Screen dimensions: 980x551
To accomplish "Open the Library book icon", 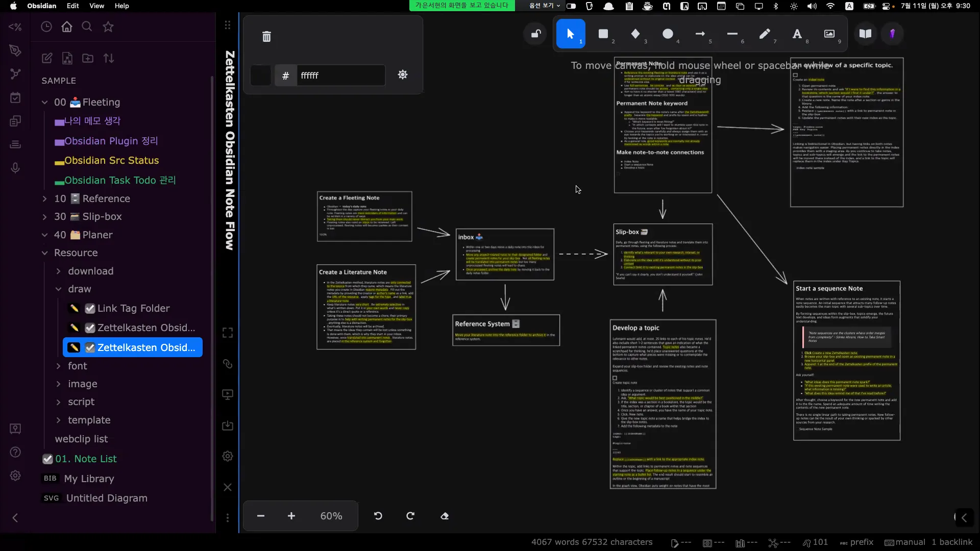I will point(865,34).
